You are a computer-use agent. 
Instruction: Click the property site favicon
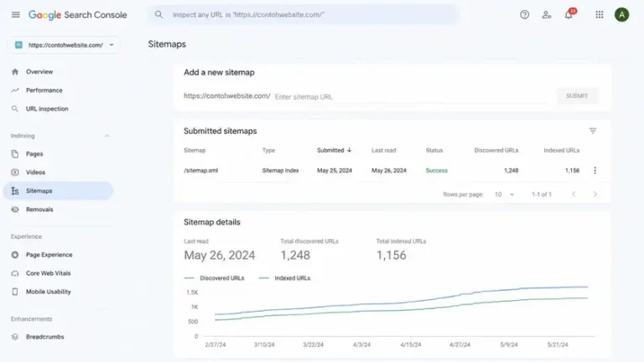[18, 45]
